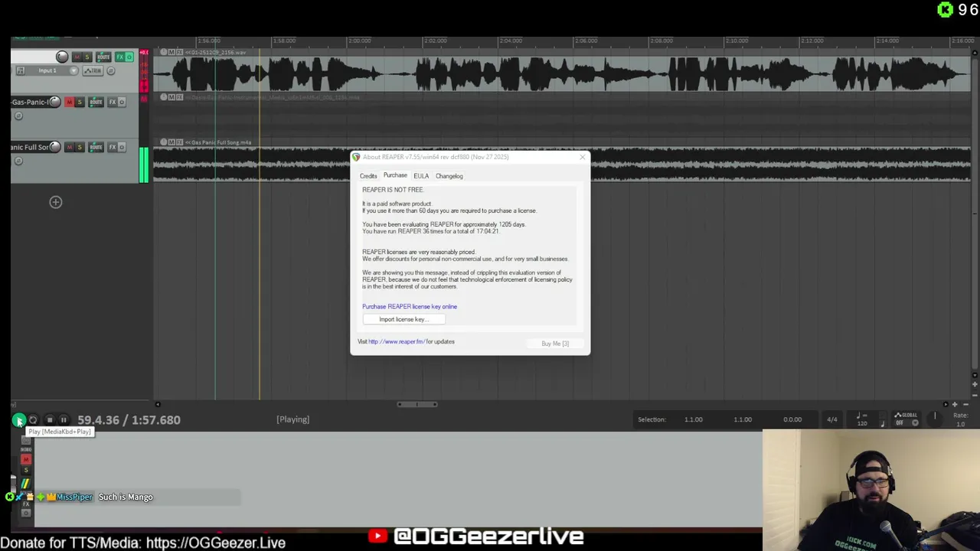Click the horizontal zoom in plus button

click(954, 404)
